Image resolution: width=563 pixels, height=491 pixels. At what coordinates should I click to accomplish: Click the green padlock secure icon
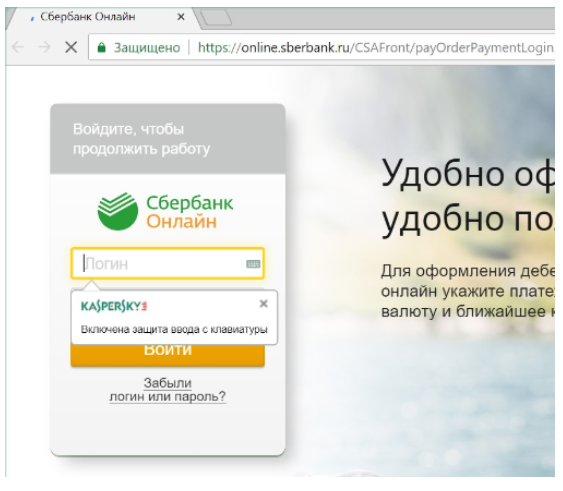102,47
